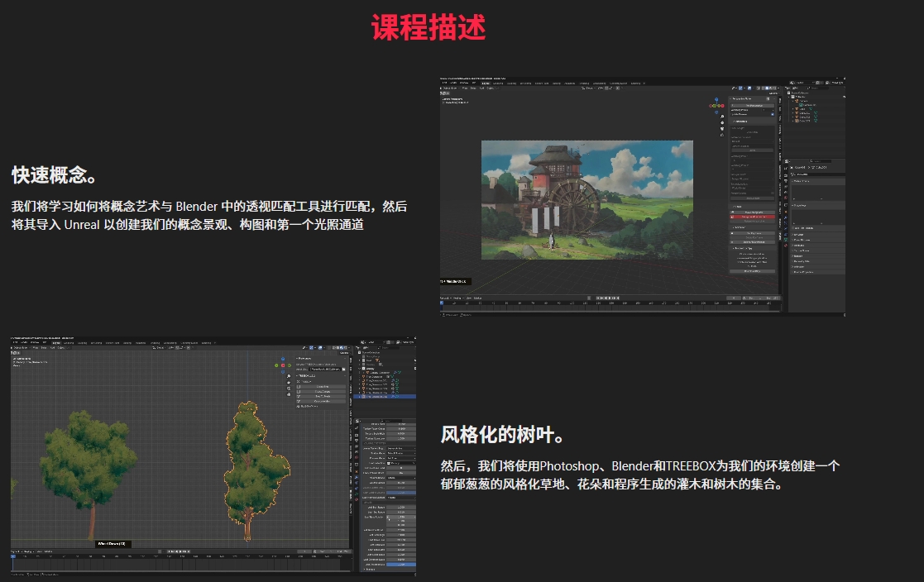Click the playback controls in the watermill screenshot timeline
The width and height of the screenshot is (924, 582).
[x=608, y=298]
